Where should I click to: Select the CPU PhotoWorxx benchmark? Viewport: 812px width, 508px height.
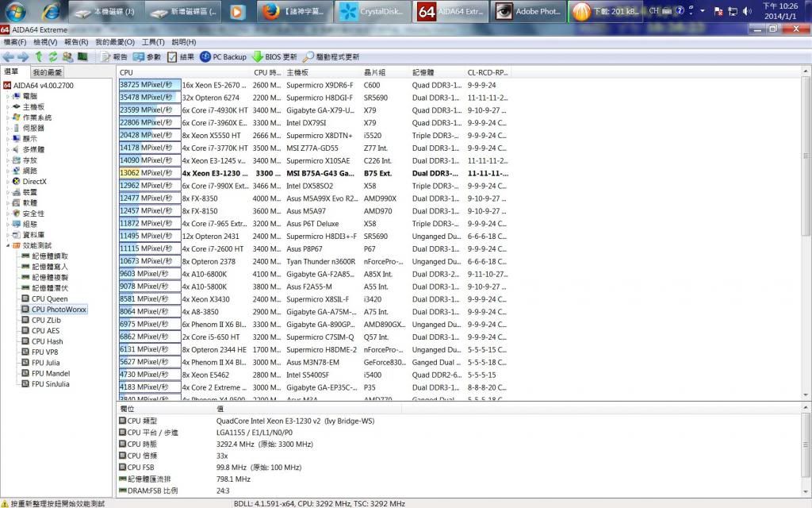click(54, 310)
